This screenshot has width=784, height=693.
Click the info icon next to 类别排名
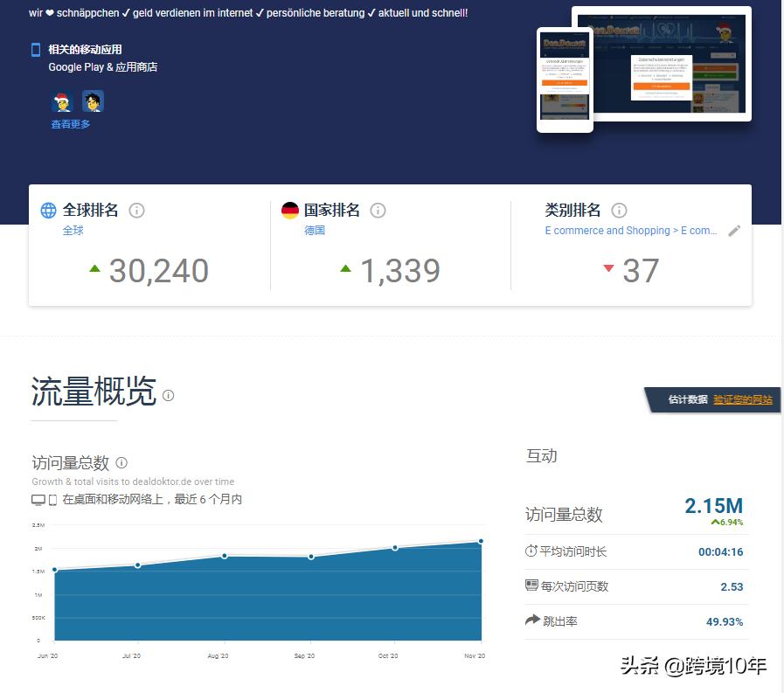click(618, 210)
